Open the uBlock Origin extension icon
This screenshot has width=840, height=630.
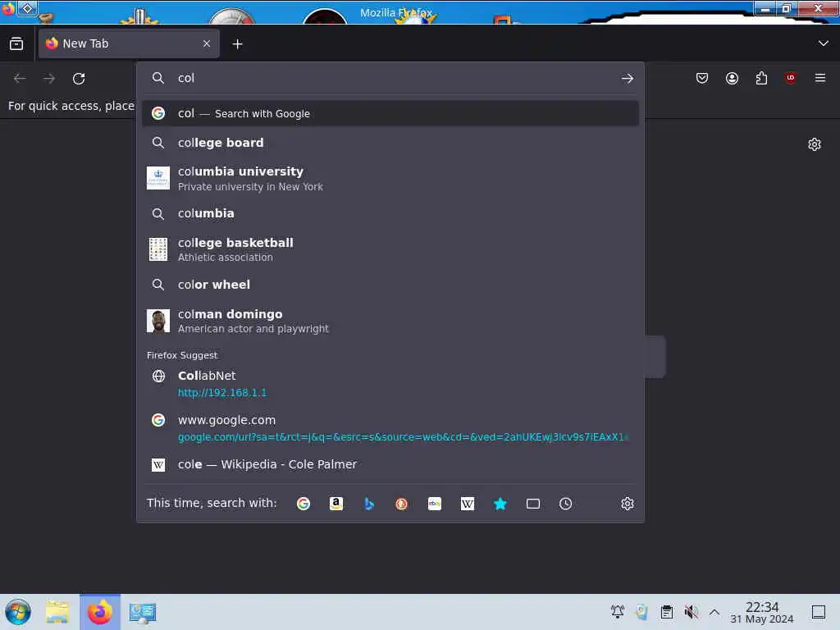pos(790,78)
